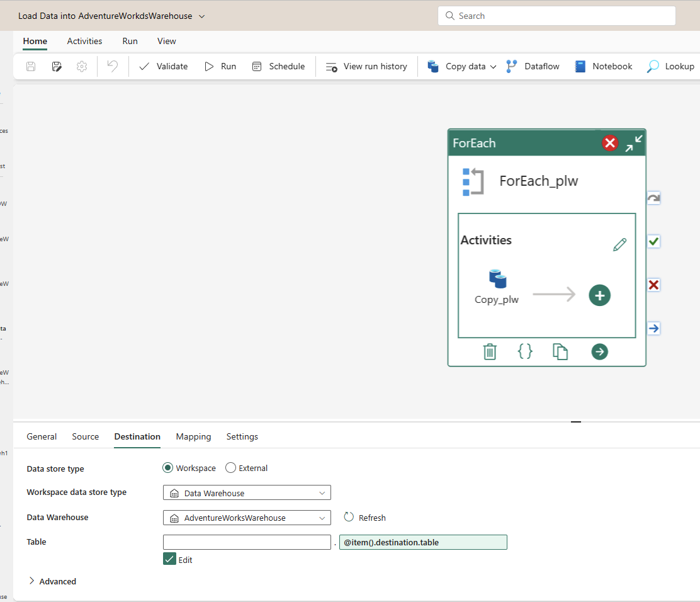Click the empty table schema input field
Viewport: 700px width, 602px height.
point(247,542)
